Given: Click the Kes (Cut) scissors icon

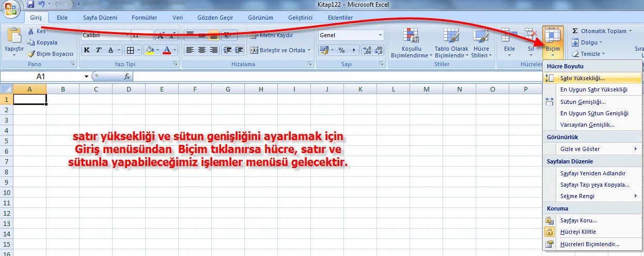Looking at the screenshot, I should tap(32, 32).
